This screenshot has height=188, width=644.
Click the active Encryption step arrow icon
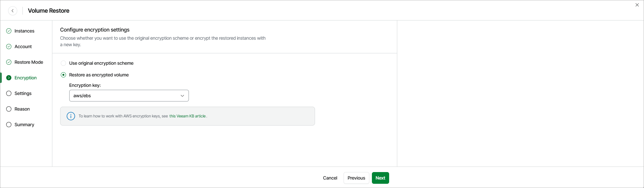(x=9, y=78)
